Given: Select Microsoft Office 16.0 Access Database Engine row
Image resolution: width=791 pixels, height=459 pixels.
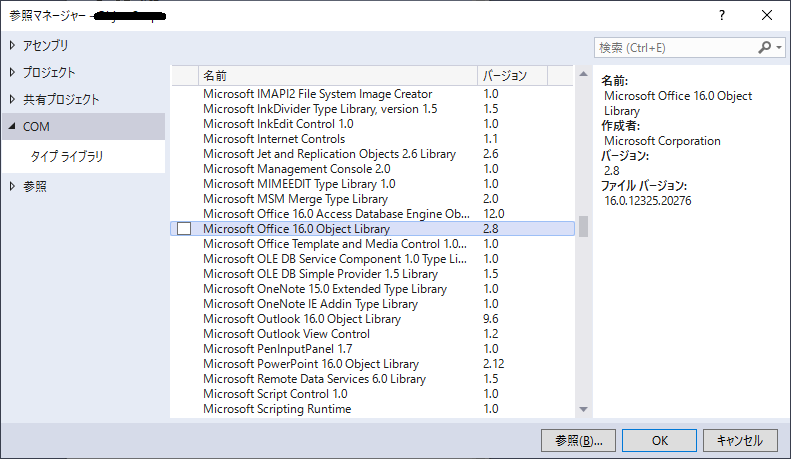Looking at the screenshot, I should (372, 214).
